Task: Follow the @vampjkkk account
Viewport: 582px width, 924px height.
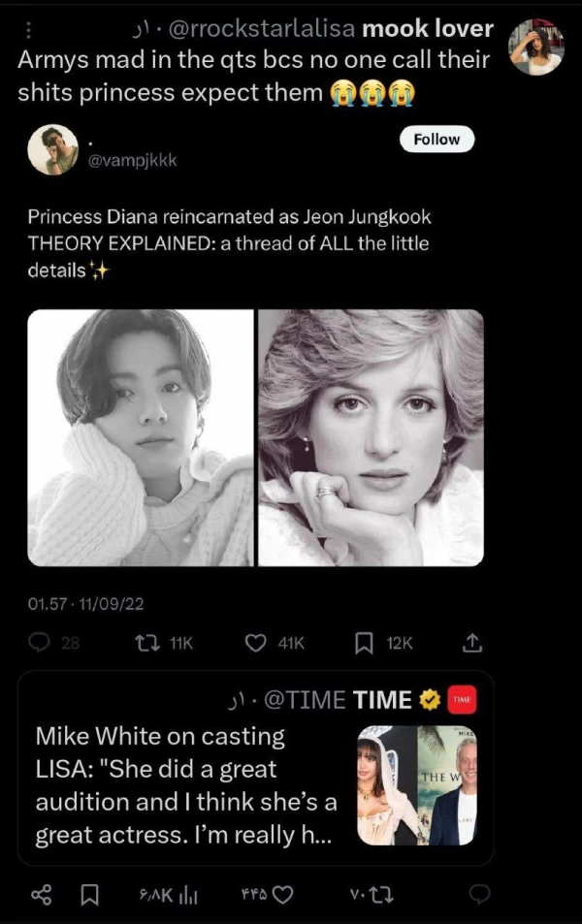Action: click(436, 140)
